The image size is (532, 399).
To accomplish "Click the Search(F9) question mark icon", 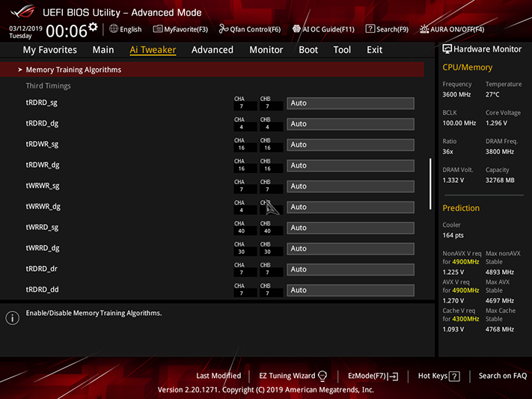I will 370,29.
